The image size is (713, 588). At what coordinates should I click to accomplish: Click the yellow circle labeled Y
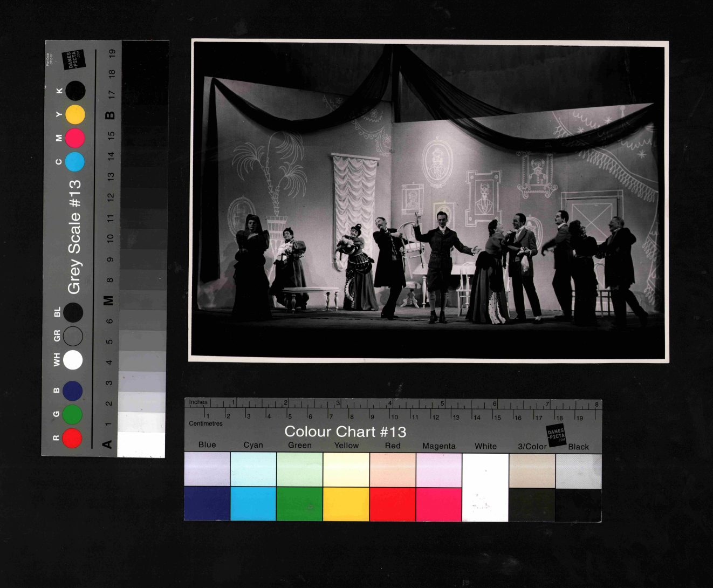75,115
